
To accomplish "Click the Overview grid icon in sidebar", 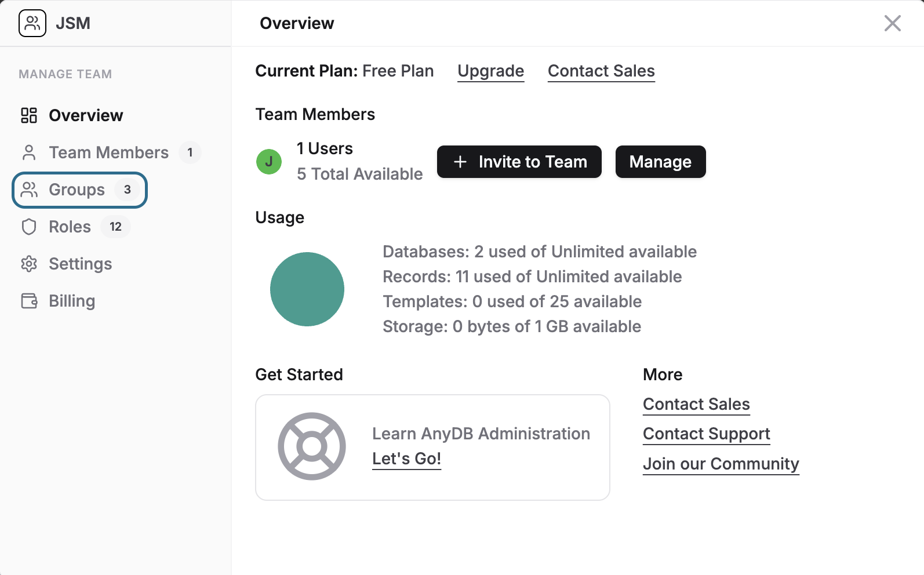I will point(29,115).
